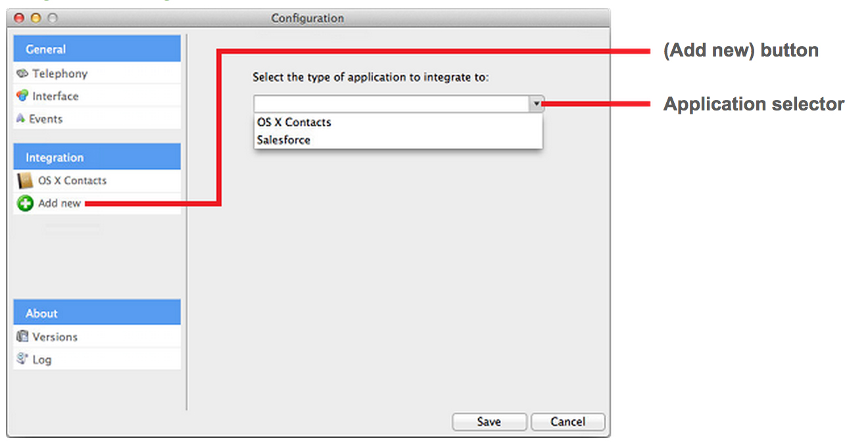Click the Log icon

tap(22, 359)
